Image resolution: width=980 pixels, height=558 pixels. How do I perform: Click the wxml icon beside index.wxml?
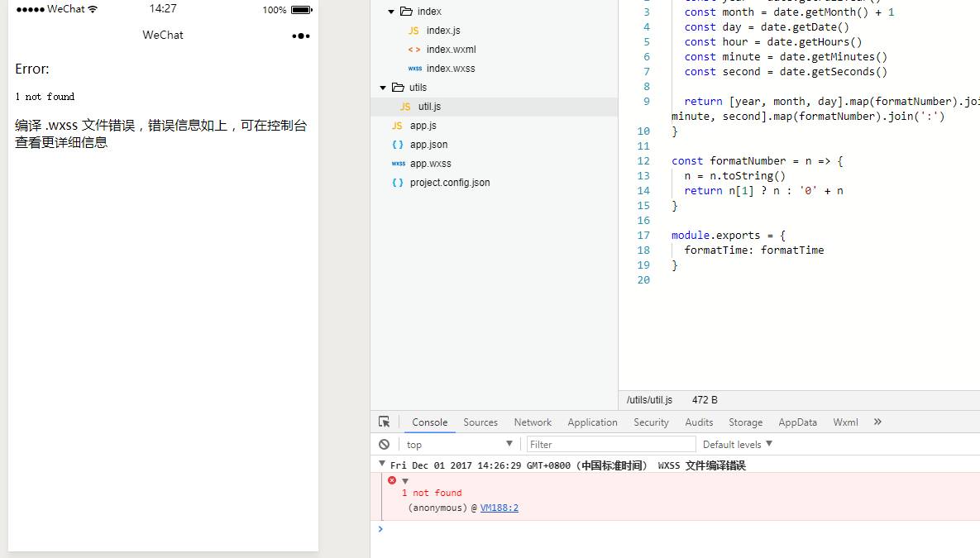(414, 50)
